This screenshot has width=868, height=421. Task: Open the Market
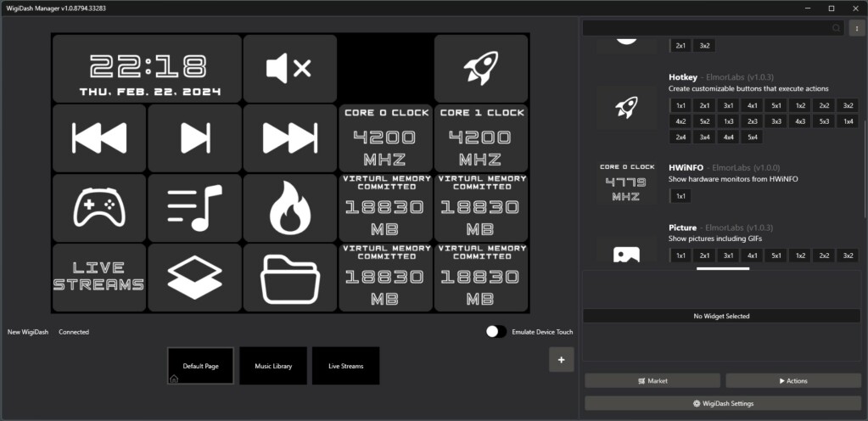tap(652, 381)
